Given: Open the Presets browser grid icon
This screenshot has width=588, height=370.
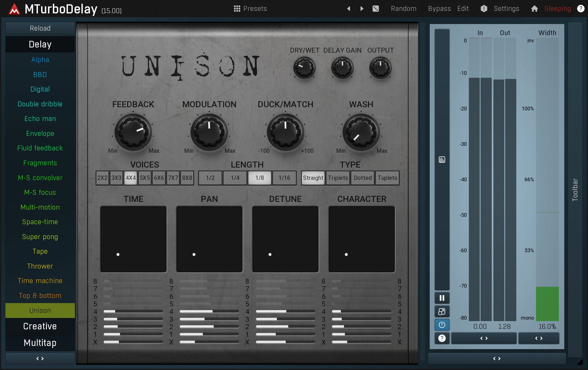Looking at the screenshot, I should [x=237, y=8].
